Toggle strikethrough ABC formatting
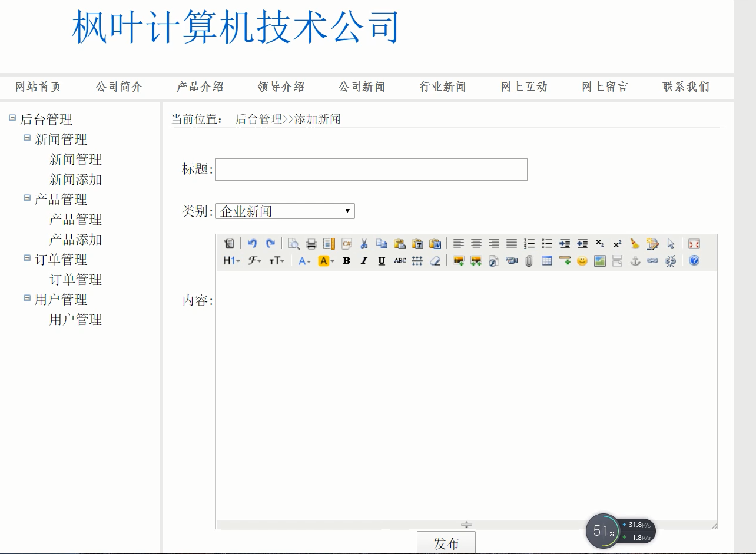Screen dimensions: 756x554 [x=399, y=261]
